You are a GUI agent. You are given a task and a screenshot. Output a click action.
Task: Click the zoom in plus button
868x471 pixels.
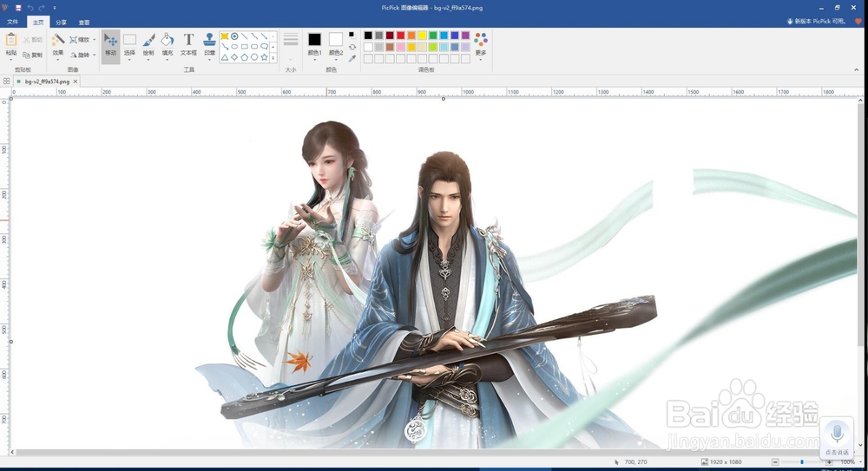[x=829, y=462]
